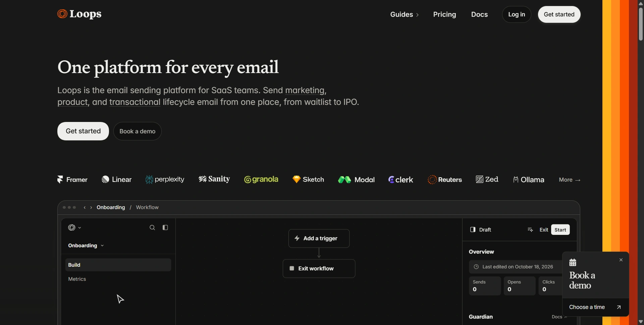Click the search magnifier icon in the sidebar

pyautogui.click(x=152, y=228)
